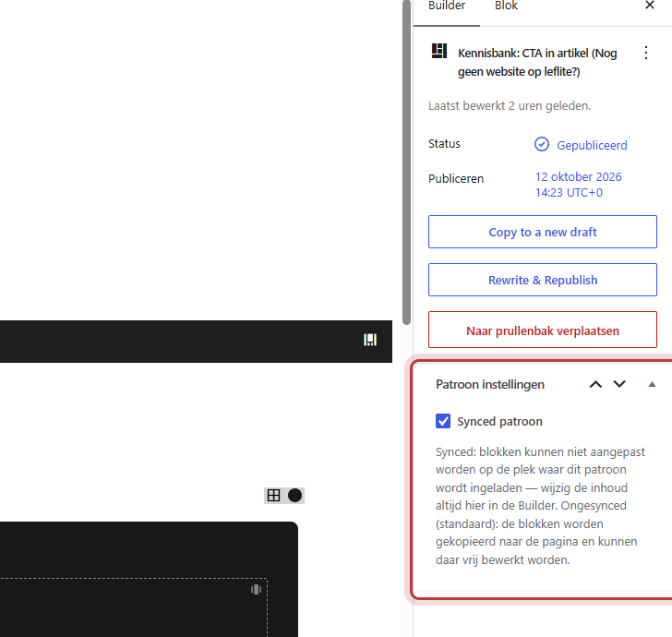Click the black circle icon beside the grid icon
This screenshot has width=672, height=637.
tap(294, 496)
